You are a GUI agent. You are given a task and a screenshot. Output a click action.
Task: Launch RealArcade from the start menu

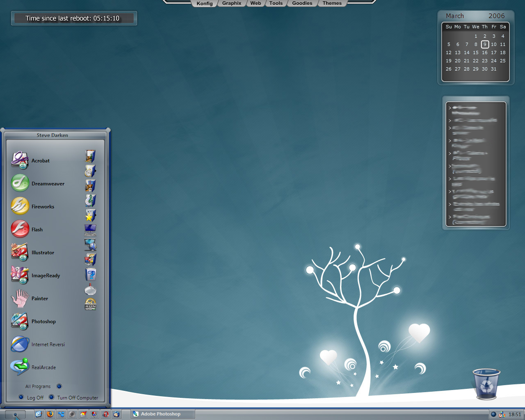[34, 367]
